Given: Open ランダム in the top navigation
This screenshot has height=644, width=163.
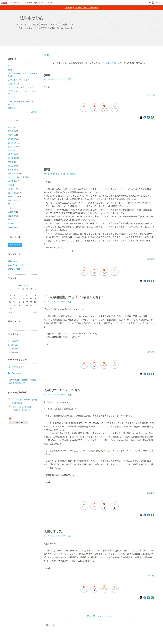Looking at the screenshot, I should [x=17, y=3].
